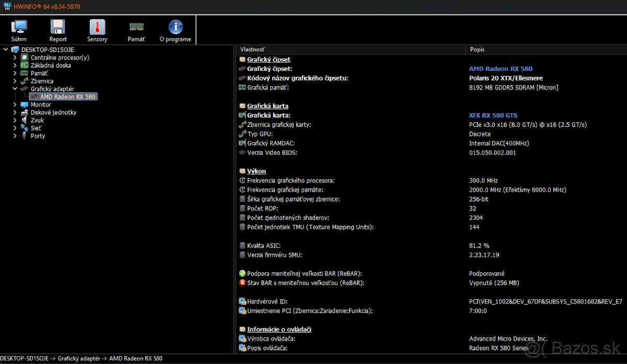
Task: Open the Súhrn summary toolbar icon
Action: tap(19, 30)
